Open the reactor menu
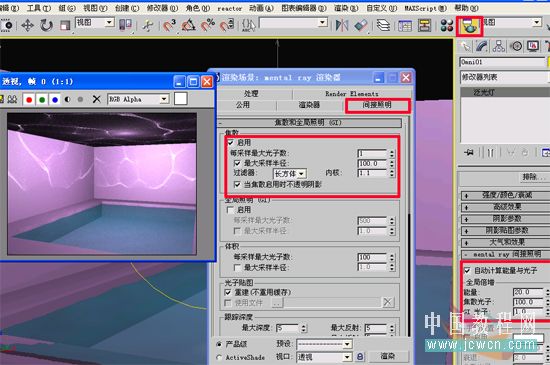The width and height of the screenshot is (550, 365). click(229, 8)
